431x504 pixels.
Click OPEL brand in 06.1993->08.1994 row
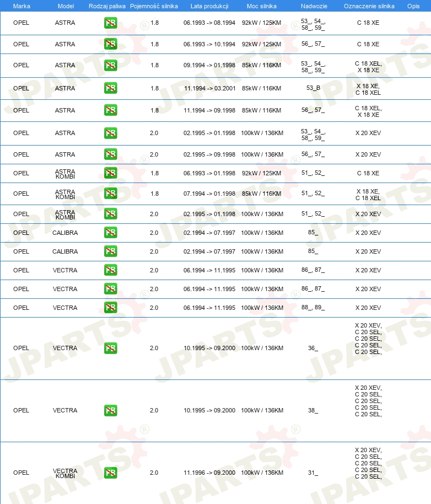[x=21, y=23]
